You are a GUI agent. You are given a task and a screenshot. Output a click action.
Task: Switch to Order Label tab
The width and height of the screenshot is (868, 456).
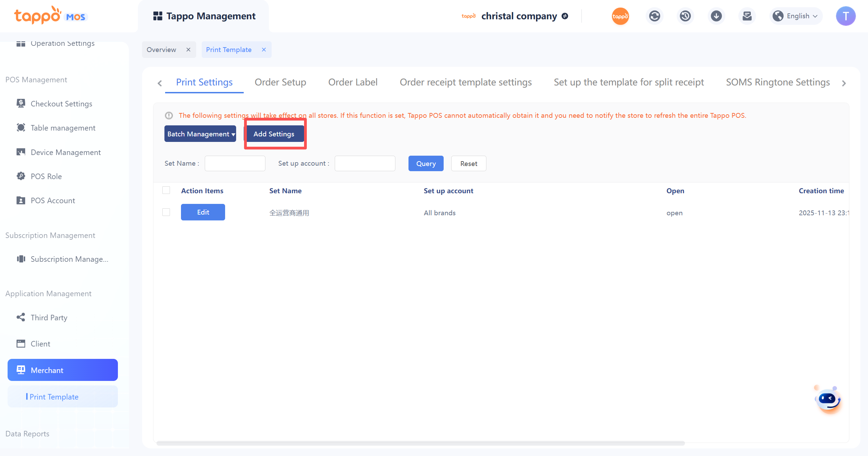(353, 82)
